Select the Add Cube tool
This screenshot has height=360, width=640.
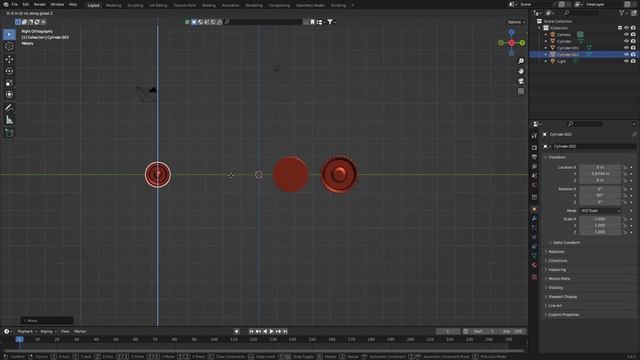click(9, 133)
